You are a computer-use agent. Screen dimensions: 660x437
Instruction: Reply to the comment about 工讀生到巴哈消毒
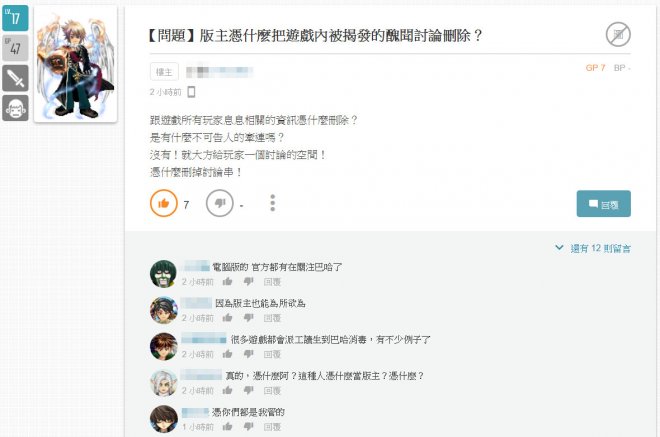(x=272, y=354)
